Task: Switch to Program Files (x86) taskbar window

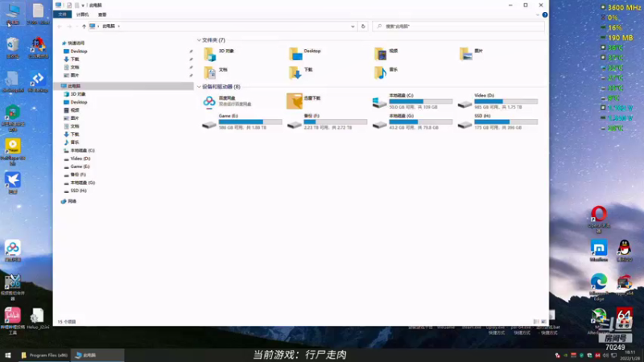Action: [x=44, y=356]
